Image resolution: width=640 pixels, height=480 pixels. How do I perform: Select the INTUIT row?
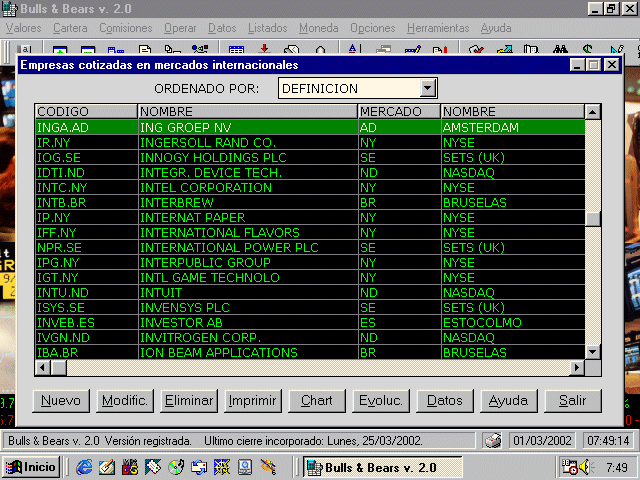click(310, 293)
